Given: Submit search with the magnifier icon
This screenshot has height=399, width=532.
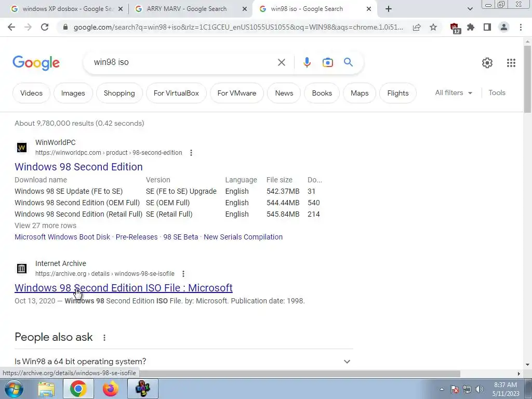Looking at the screenshot, I should click(x=349, y=62).
